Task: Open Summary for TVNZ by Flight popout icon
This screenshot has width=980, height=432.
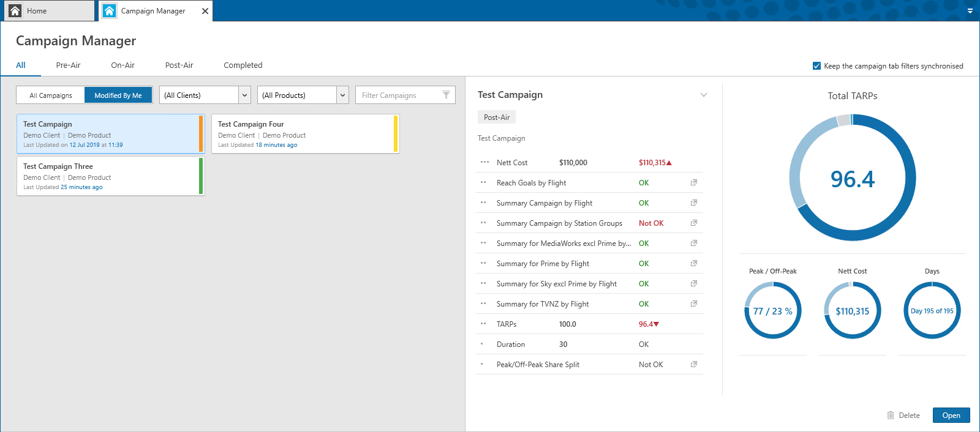Action: pyautogui.click(x=694, y=304)
